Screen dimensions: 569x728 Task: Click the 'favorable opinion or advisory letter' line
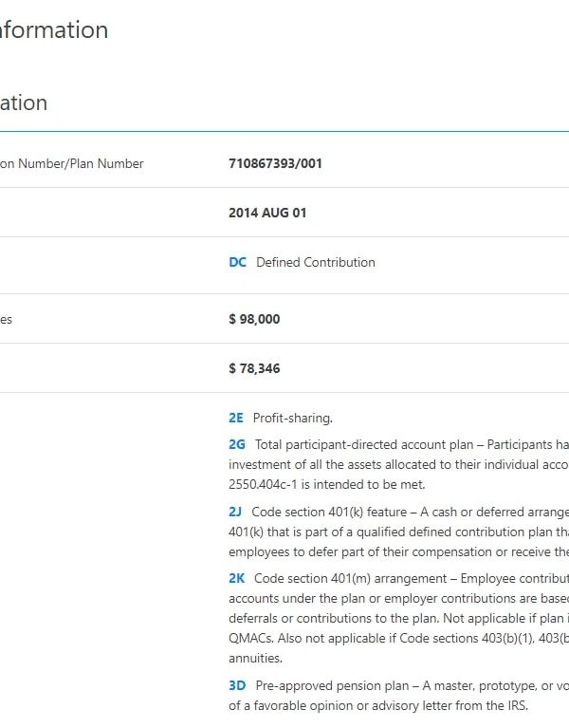click(x=379, y=705)
